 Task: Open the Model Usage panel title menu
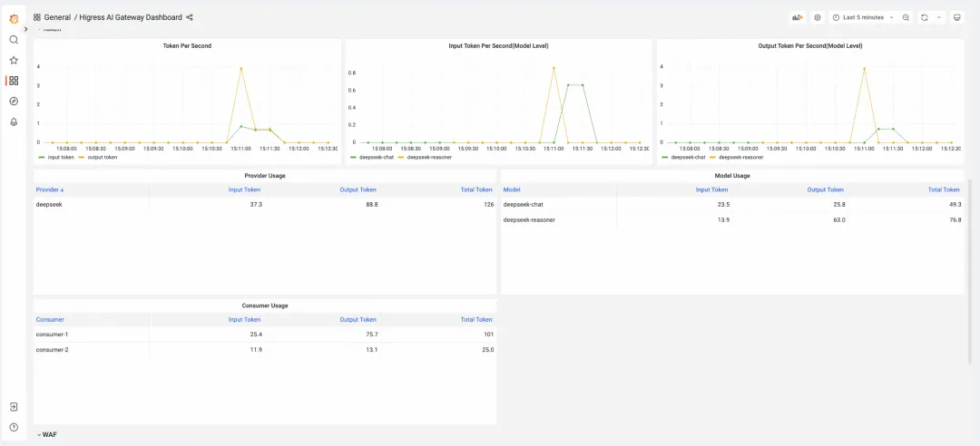pyautogui.click(x=732, y=176)
